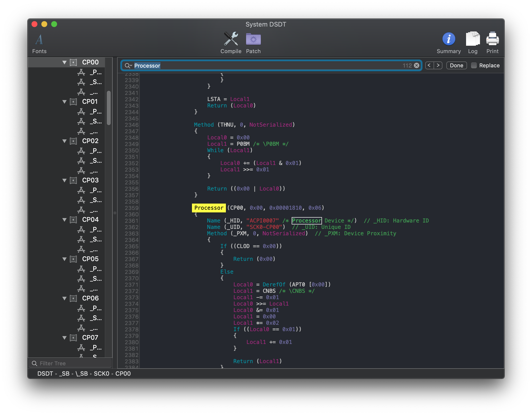Click the Done button
The height and width of the screenshot is (415, 532).
(x=456, y=65)
